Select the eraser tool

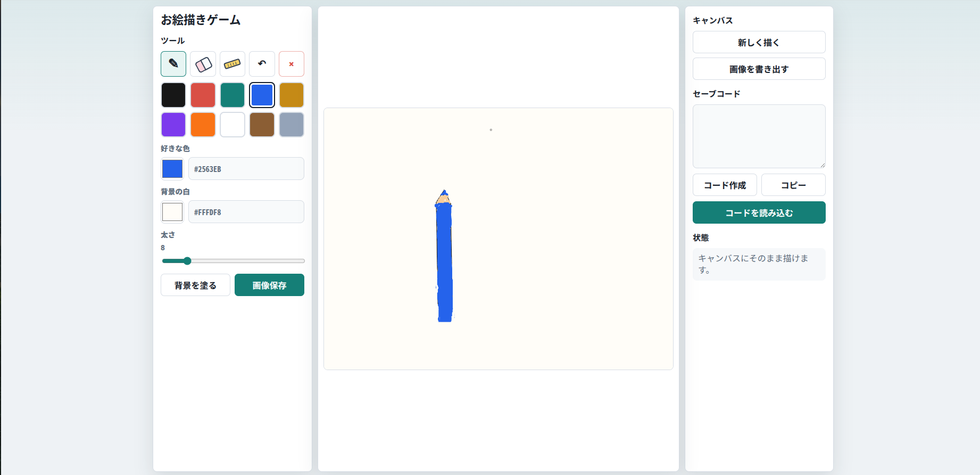point(203,64)
